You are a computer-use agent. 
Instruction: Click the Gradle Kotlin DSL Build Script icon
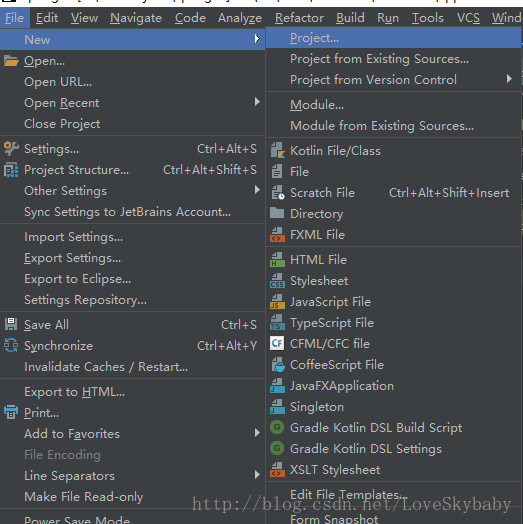(277, 427)
